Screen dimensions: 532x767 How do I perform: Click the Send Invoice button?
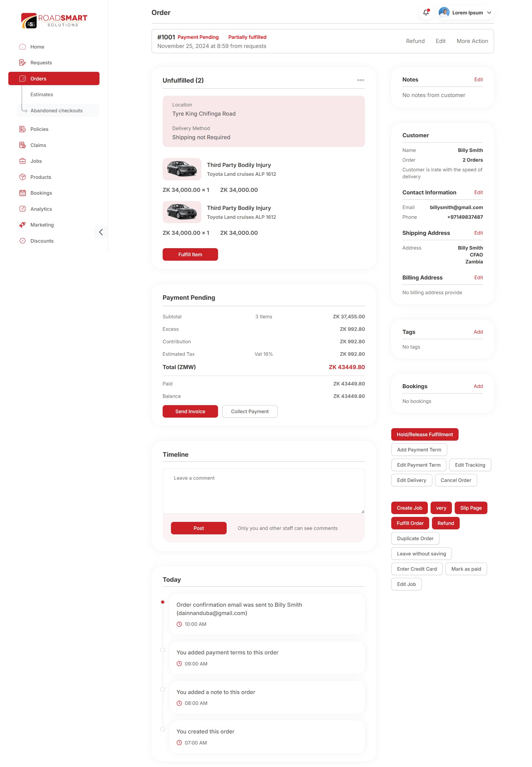(190, 412)
